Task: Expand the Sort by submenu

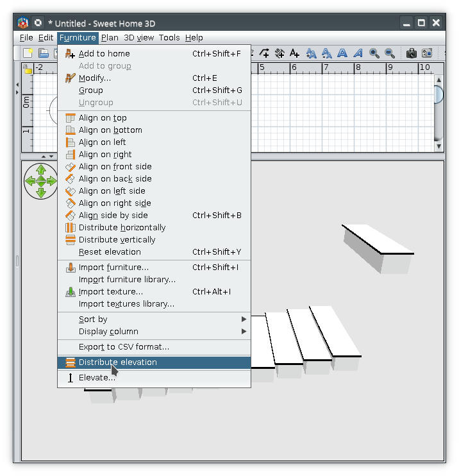Action: [x=154, y=319]
